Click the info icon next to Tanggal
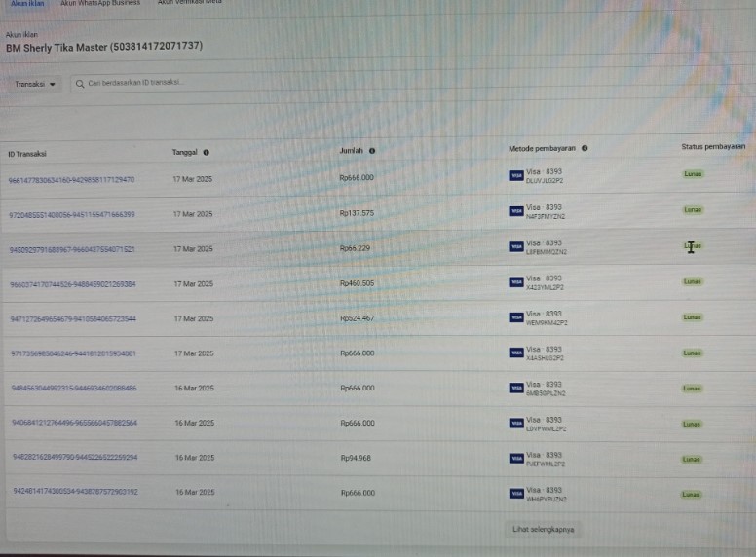Viewport: 756px width, 557px height. pos(207,152)
